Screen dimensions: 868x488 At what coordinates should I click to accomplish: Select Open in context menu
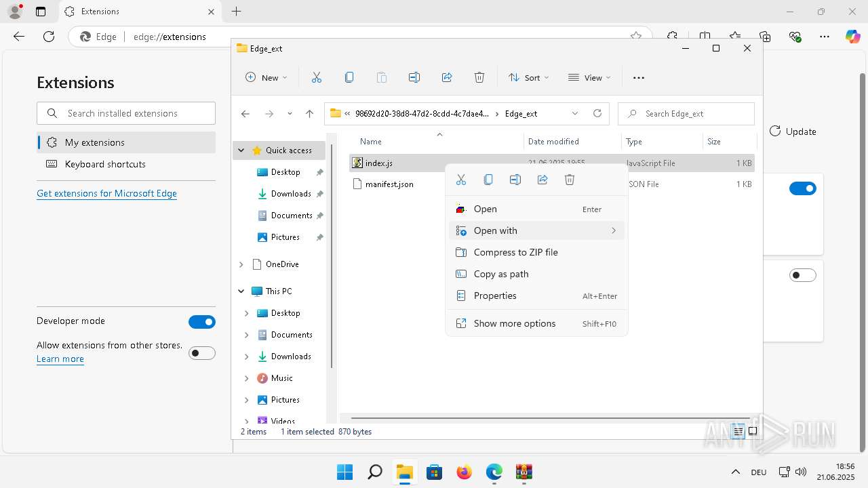[x=536, y=209]
